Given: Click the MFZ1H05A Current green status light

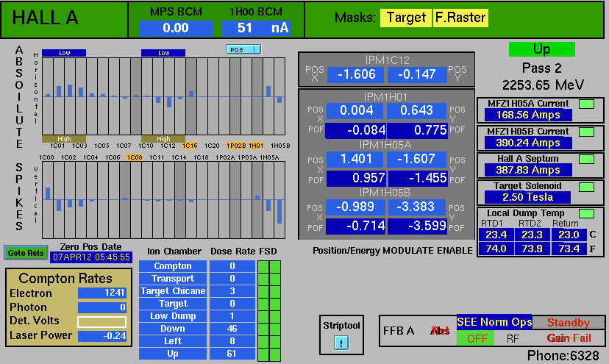Looking at the screenshot, I should (586, 104).
